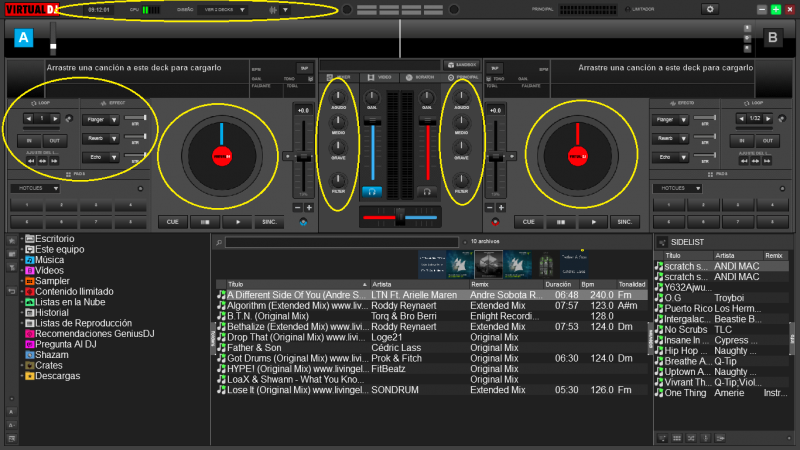Click deck B pitch plus button
This screenshot has width=800, height=450.
coord(501,208)
